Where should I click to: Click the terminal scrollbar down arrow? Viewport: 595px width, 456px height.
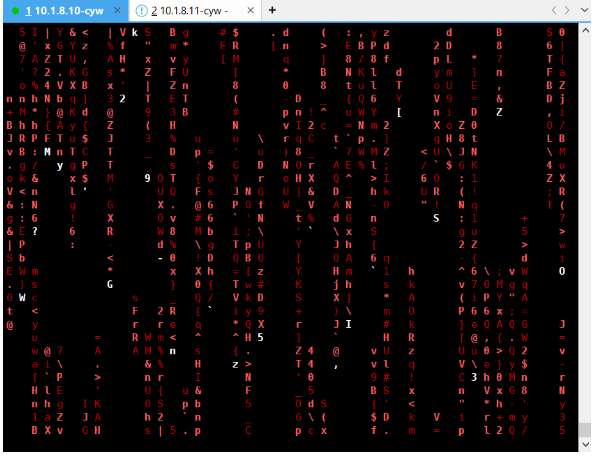pyautogui.click(x=585, y=444)
